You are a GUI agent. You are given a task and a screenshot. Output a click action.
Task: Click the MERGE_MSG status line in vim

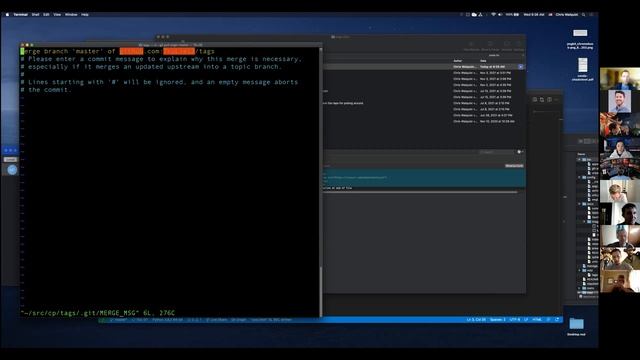(98, 313)
